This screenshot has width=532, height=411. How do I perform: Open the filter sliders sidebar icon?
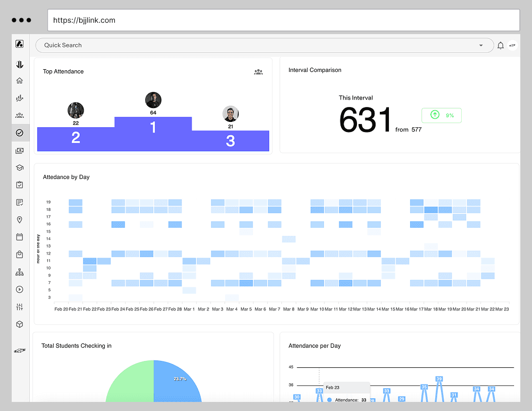pyautogui.click(x=20, y=307)
